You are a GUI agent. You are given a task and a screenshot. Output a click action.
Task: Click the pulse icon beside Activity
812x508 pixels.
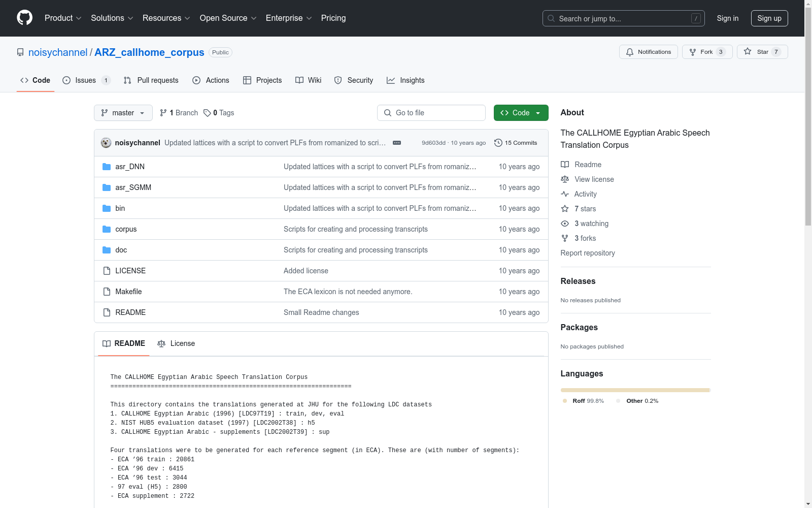point(565,194)
